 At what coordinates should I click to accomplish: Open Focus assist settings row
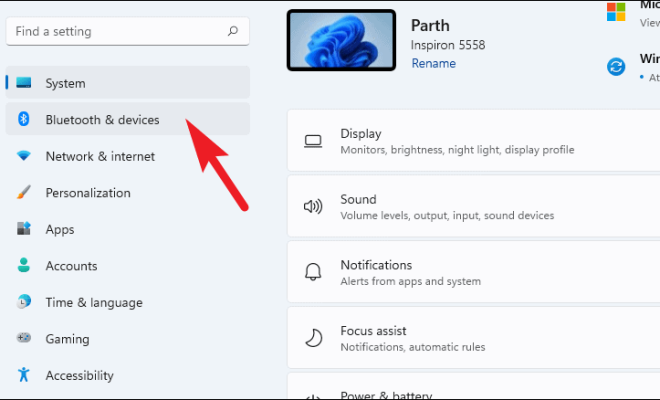click(x=474, y=338)
